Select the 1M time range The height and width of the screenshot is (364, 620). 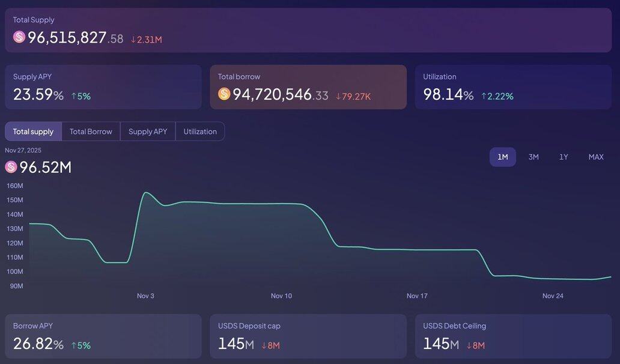coord(502,157)
